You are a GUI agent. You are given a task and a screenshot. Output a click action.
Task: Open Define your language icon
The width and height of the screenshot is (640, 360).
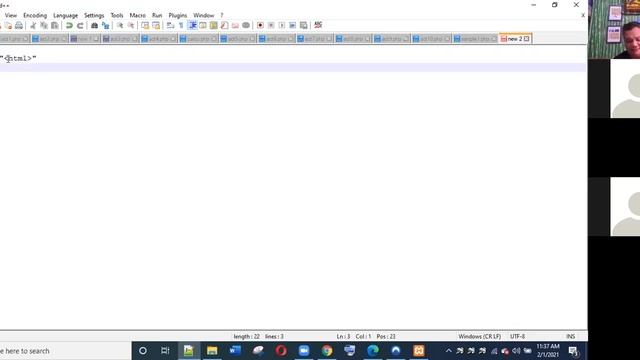click(x=203, y=25)
